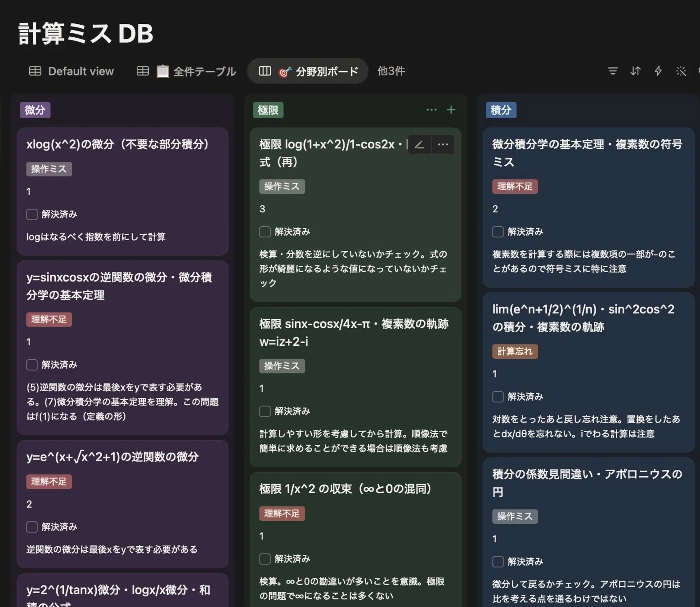Click 操作ミス tag on 積分の係数見間違い card
Viewport: 700px width, 607px height.
point(515,517)
